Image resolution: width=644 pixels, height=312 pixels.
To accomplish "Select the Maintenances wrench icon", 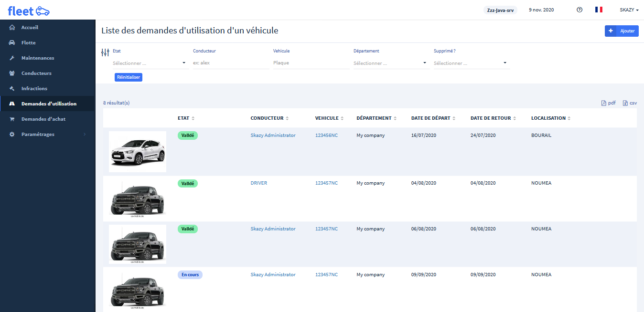I will tap(11, 58).
